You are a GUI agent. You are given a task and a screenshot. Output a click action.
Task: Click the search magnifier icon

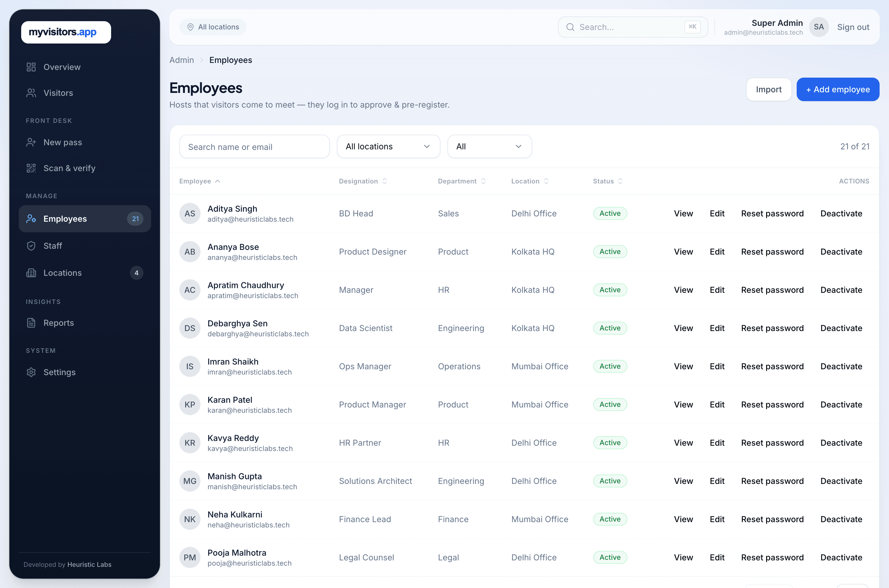[570, 27]
